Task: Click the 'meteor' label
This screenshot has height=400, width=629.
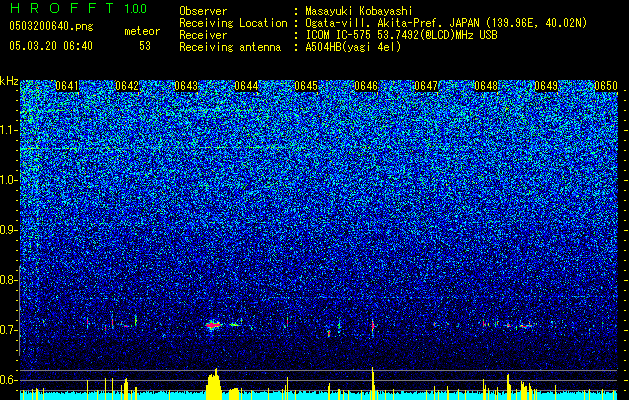Action: pos(142,31)
